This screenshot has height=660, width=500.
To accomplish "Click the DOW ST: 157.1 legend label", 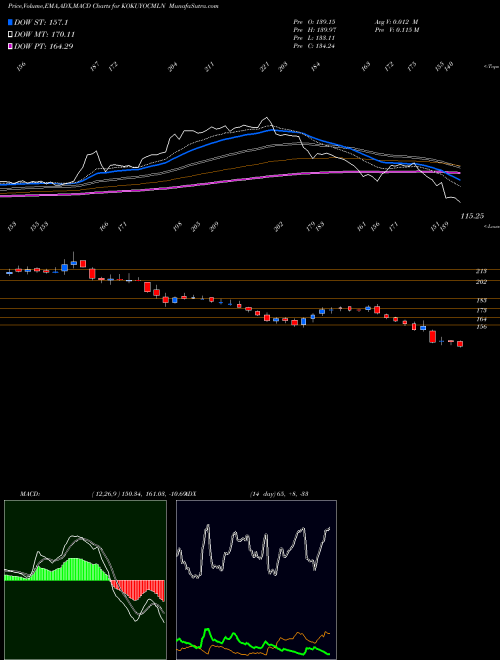I will 41,22.
